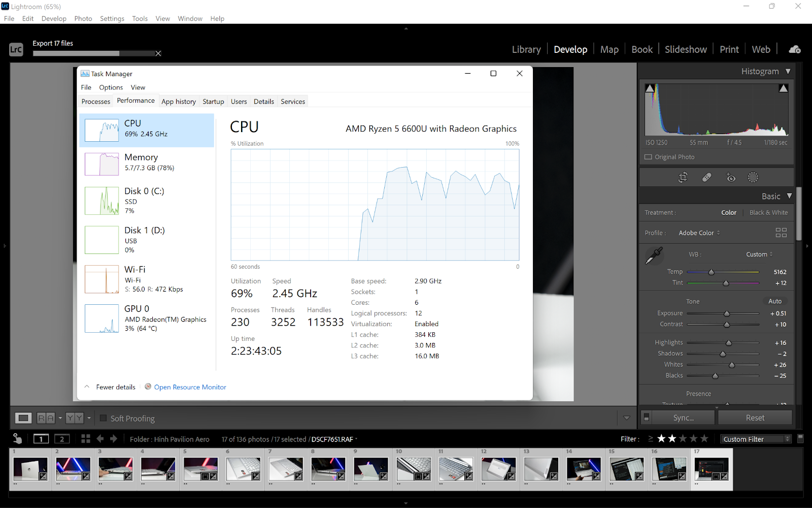The width and height of the screenshot is (812, 508).
Task: Collapse the Basic panel
Action: click(x=789, y=196)
